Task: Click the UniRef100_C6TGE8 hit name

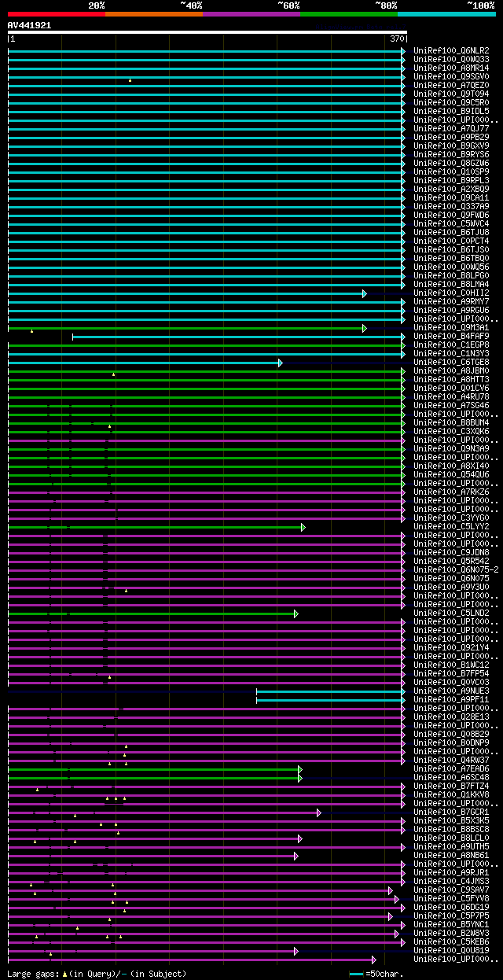Action: pyautogui.click(x=451, y=363)
